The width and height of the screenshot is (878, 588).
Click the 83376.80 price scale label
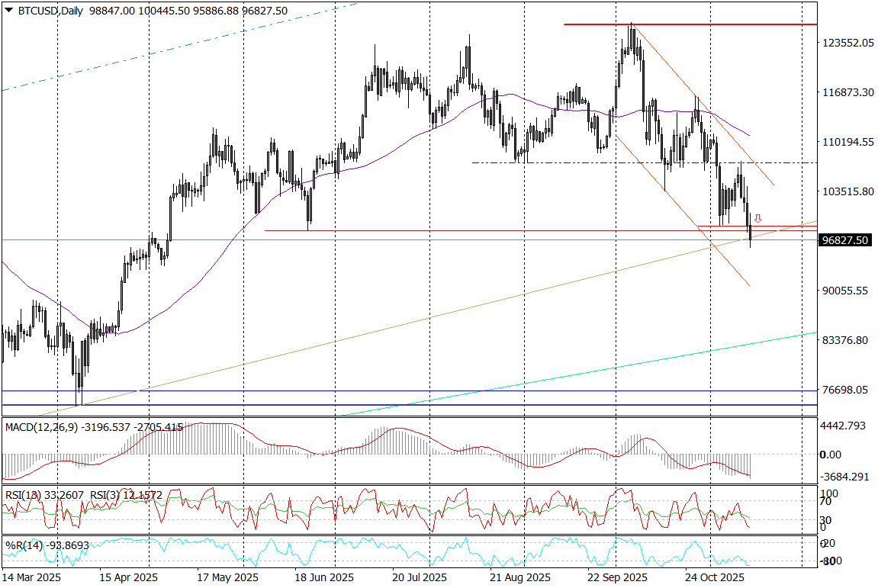pos(845,340)
